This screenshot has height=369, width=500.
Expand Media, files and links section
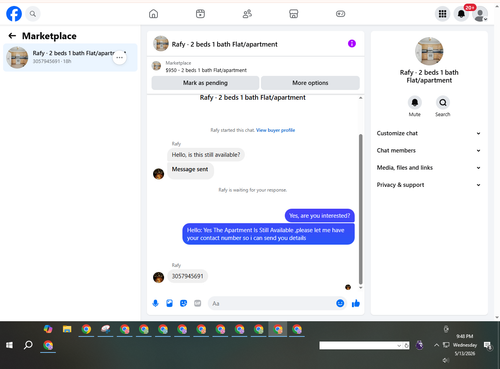(x=429, y=168)
